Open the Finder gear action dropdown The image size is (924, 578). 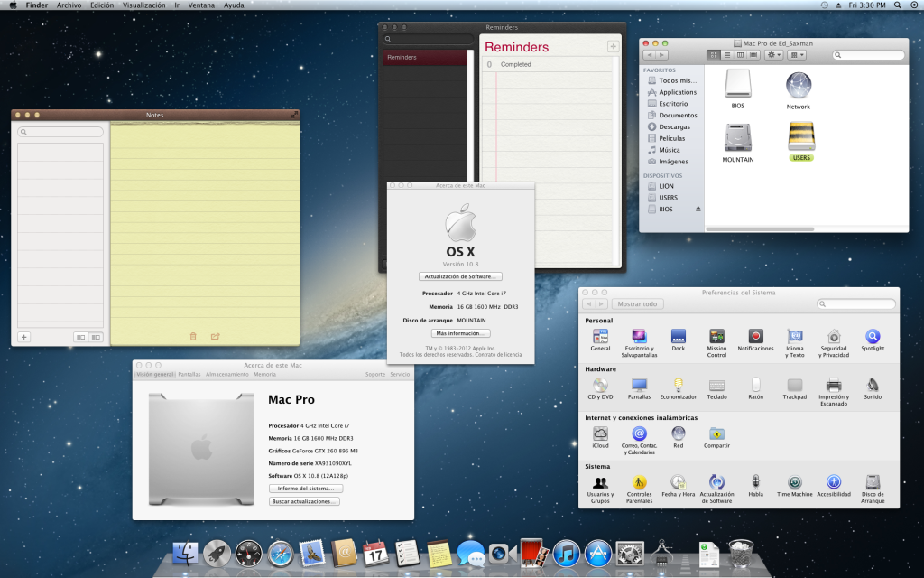[x=773, y=55]
